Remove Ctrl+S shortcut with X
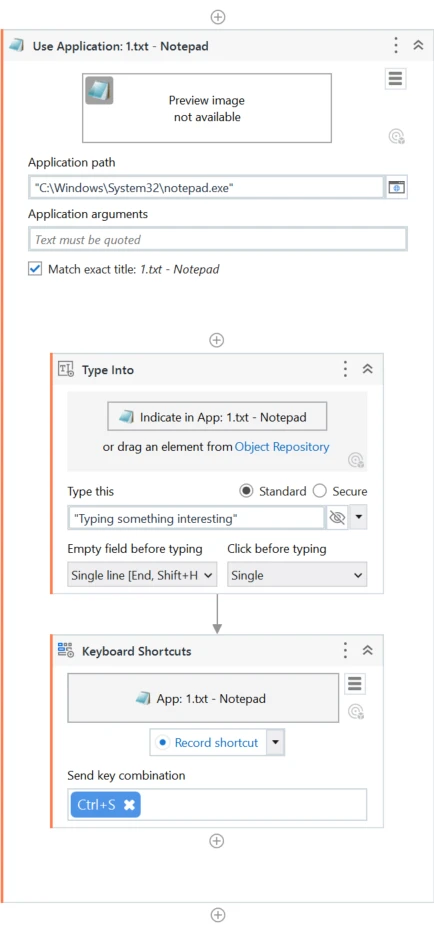 coord(129,805)
